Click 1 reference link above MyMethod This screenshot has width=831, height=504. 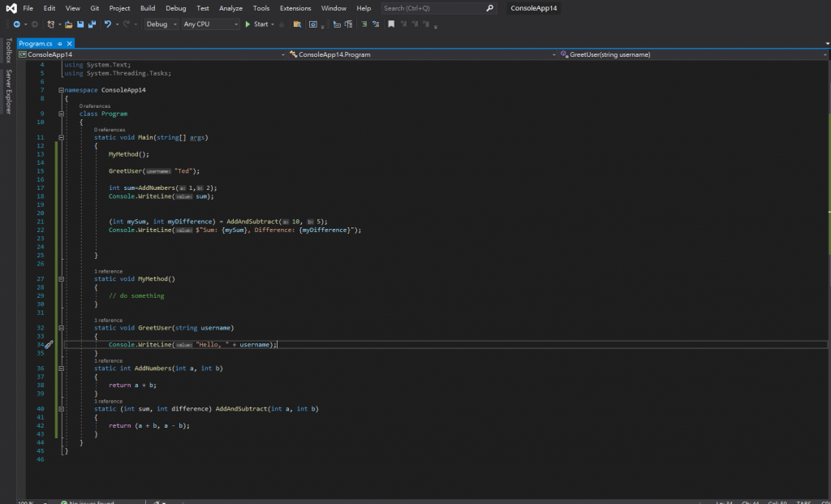[108, 271]
